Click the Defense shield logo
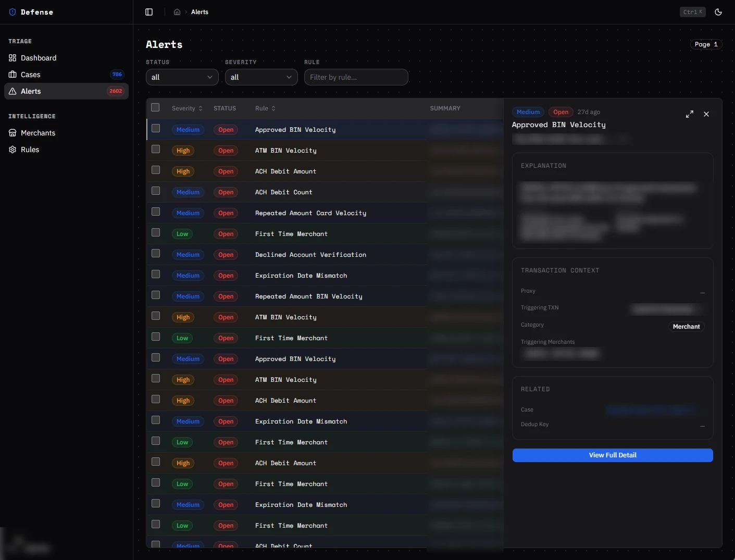Viewport: 735px width, 560px height. click(x=13, y=12)
